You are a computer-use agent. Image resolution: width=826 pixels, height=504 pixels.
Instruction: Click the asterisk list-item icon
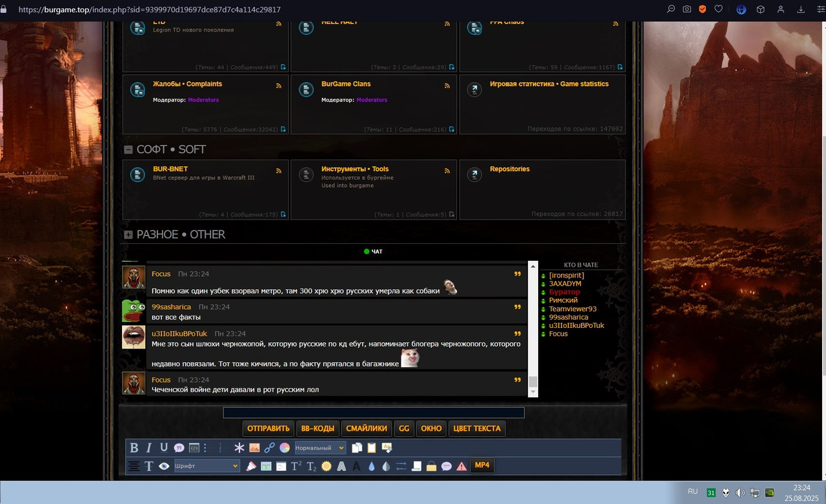coord(239,448)
